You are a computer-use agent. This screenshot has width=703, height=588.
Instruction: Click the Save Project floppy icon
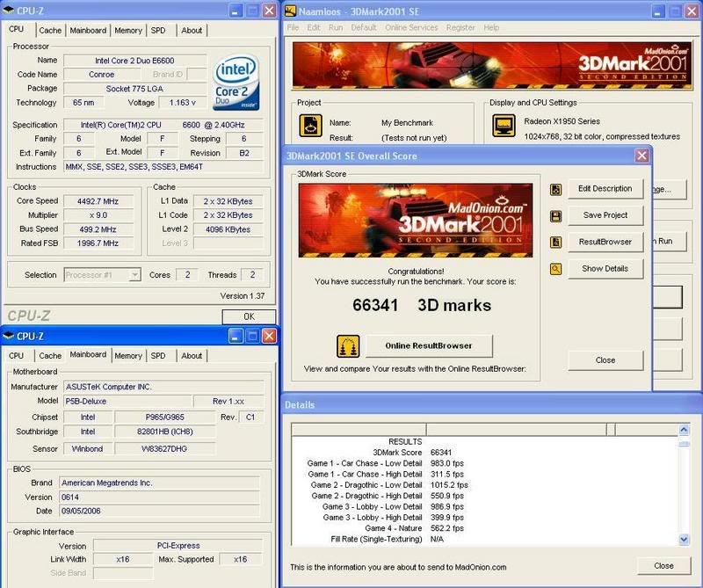click(555, 216)
